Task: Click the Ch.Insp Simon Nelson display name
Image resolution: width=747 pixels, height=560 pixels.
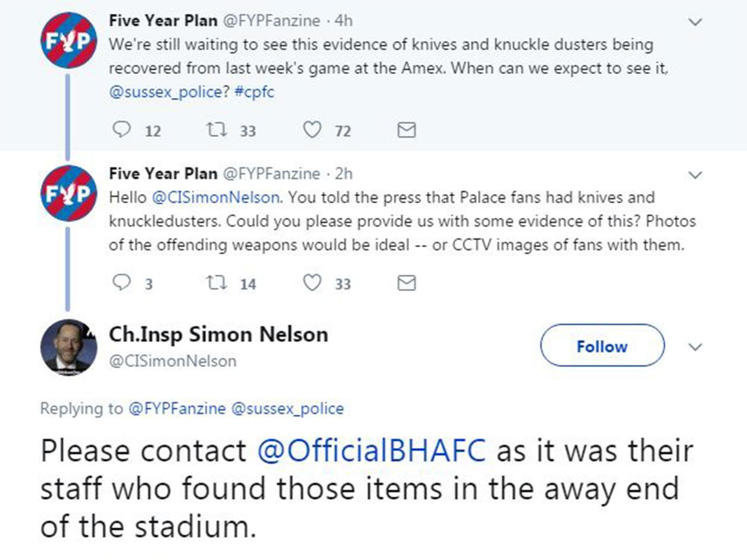Action: [x=218, y=335]
